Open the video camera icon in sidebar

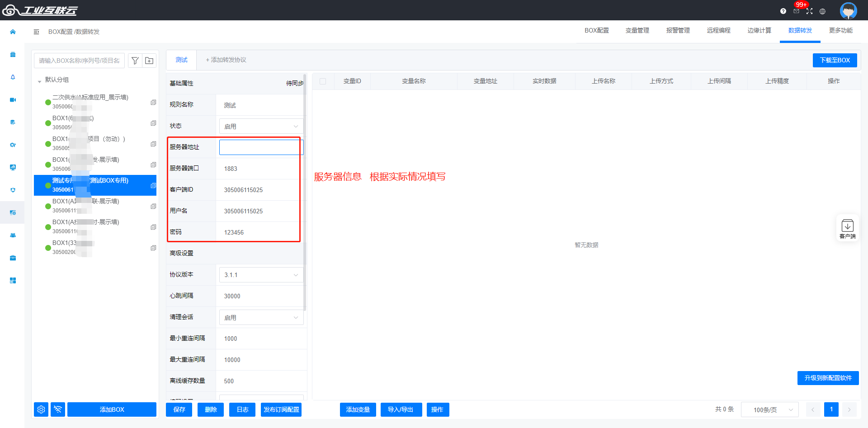pyautogui.click(x=13, y=100)
